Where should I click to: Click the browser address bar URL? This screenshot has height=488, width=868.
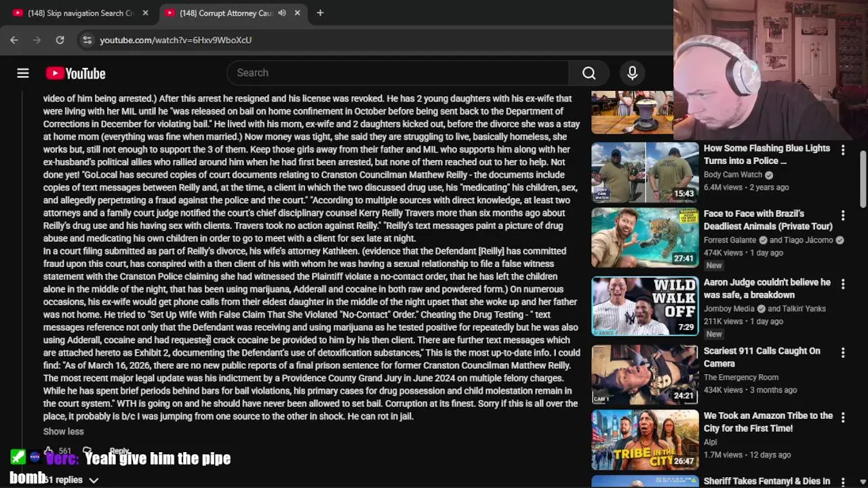176,40
